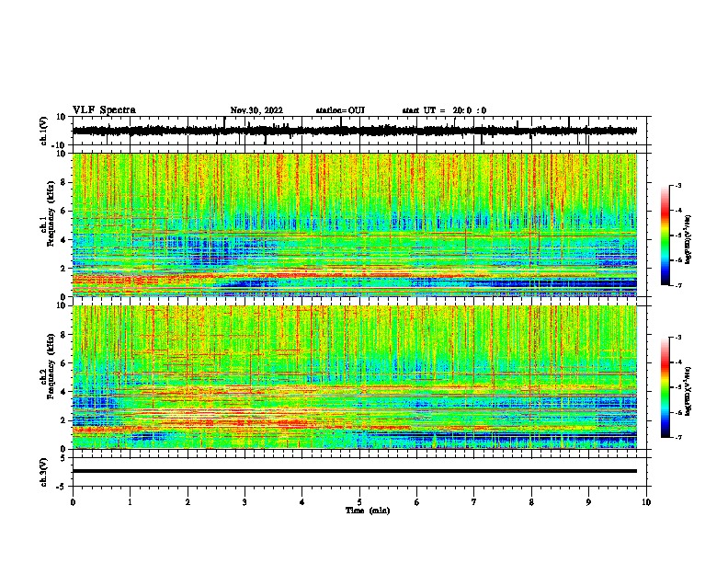Click the ch.1 'Frequency (kHz)' axis label
The image size is (728, 563).
pyautogui.click(x=51, y=214)
